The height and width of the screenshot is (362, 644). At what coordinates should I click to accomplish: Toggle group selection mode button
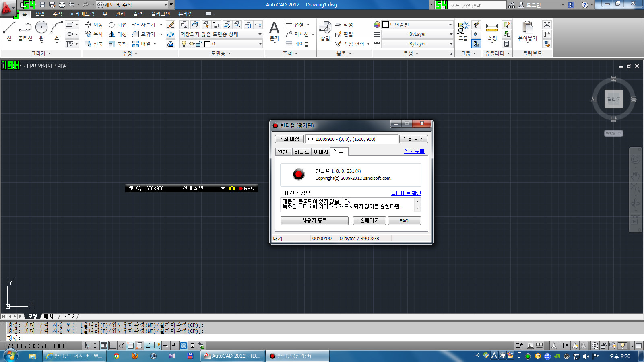476,44
